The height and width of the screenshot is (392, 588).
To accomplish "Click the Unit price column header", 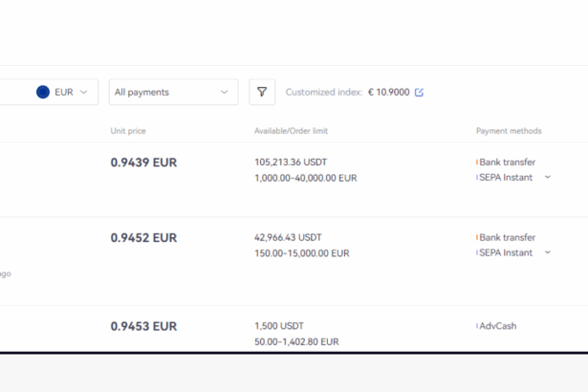I will [x=128, y=131].
